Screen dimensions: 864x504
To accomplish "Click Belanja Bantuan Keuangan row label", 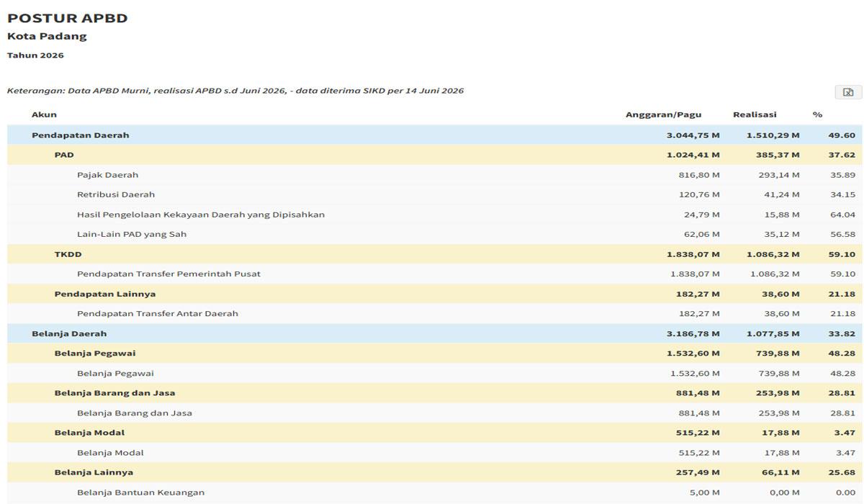I will [x=141, y=492].
